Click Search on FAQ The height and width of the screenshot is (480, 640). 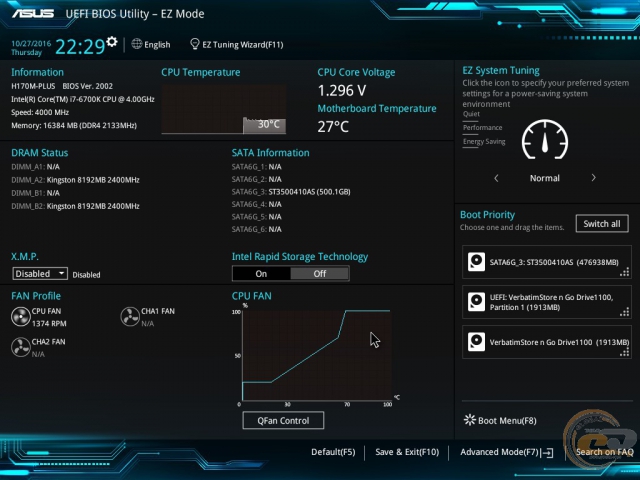(604, 452)
